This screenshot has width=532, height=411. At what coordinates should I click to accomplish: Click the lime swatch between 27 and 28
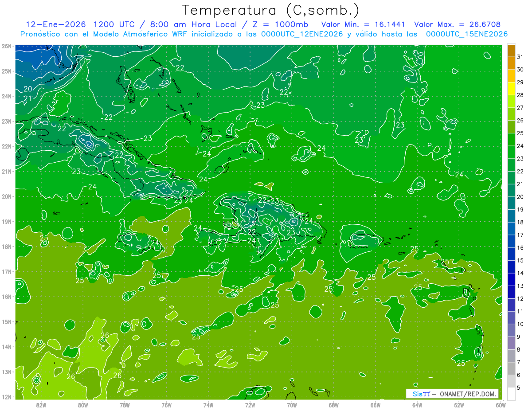pos(511,102)
